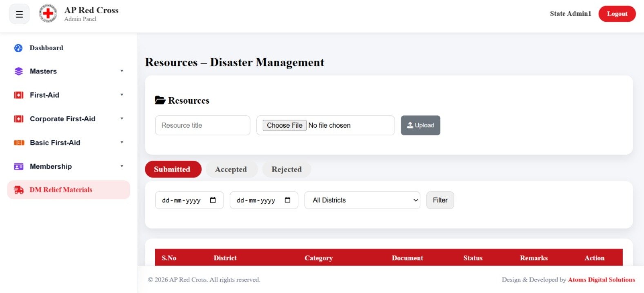The image size is (644, 293).
Task: Click the Document column header
Action: [x=407, y=258]
